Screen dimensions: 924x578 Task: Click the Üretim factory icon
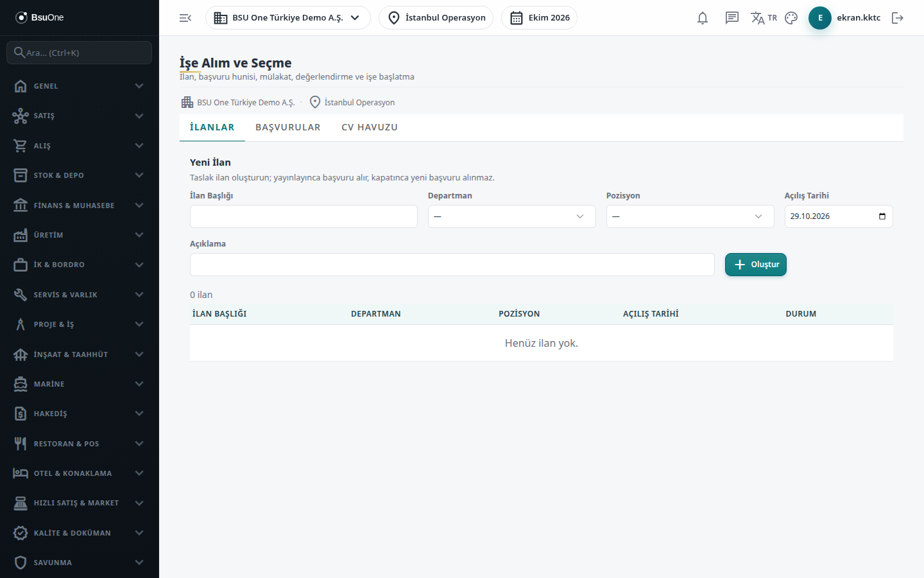21,235
